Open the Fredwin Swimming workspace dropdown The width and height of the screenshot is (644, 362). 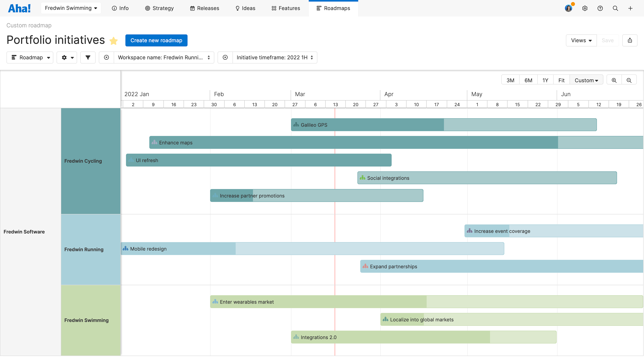[x=71, y=8]
